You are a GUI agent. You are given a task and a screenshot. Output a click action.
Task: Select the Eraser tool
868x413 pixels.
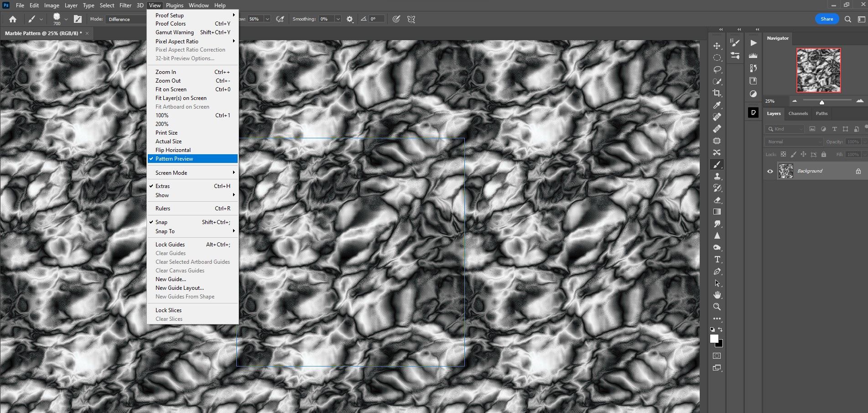click(717, 200)
